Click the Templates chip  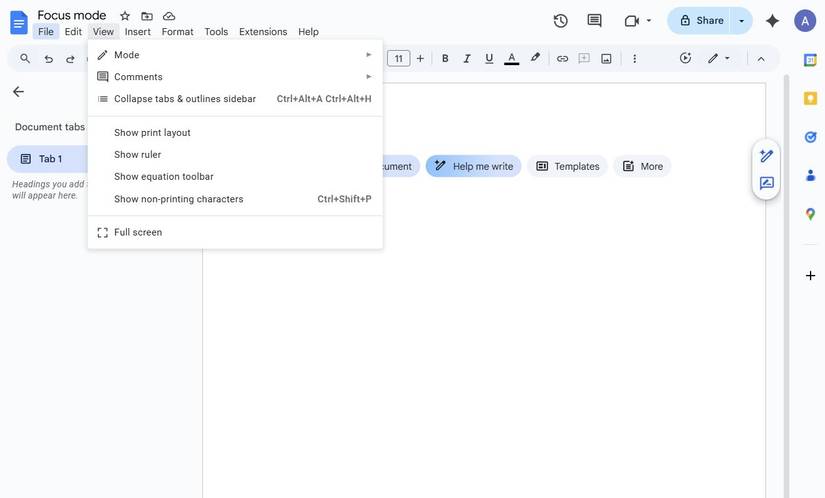coord(567,166)
